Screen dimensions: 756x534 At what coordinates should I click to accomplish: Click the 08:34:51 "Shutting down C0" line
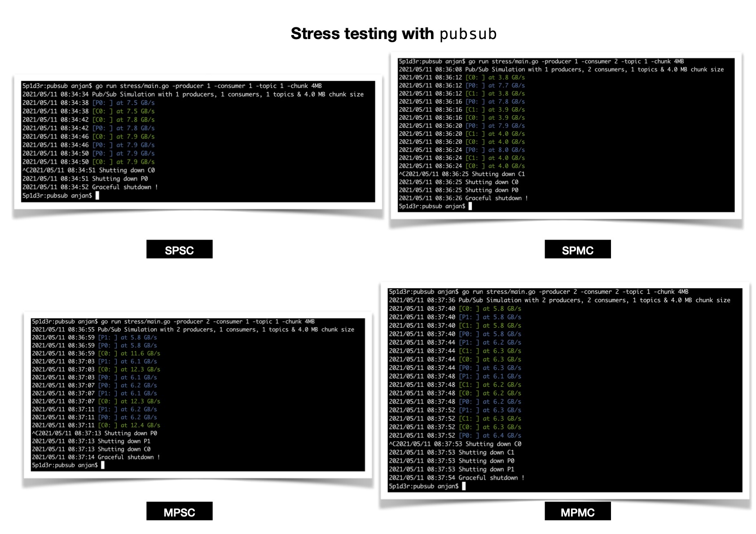(88, 170)
